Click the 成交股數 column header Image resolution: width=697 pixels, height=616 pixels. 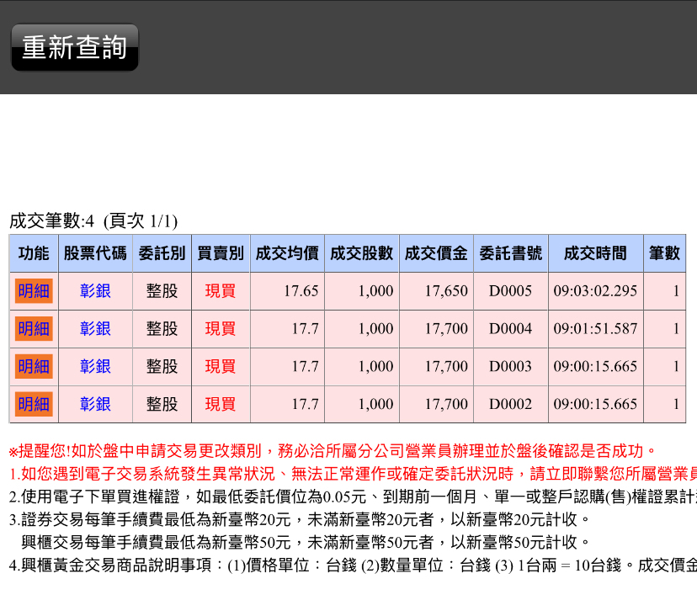point(362,253)
